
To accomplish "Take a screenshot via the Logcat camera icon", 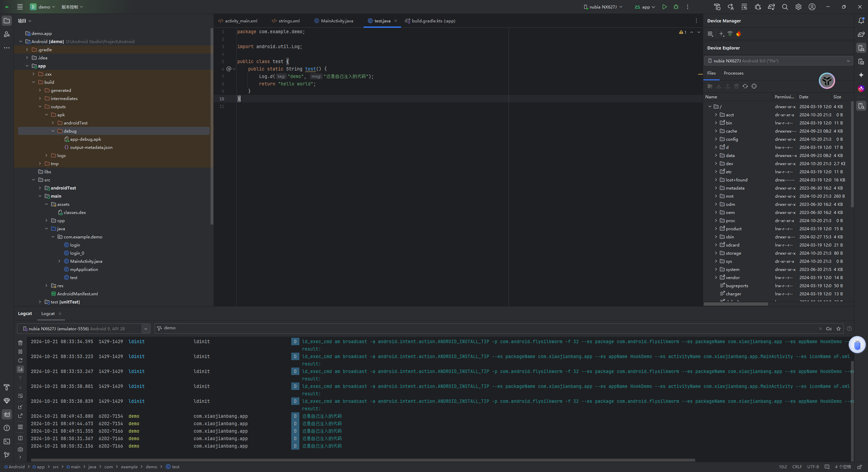I will (x=20, y=449).
